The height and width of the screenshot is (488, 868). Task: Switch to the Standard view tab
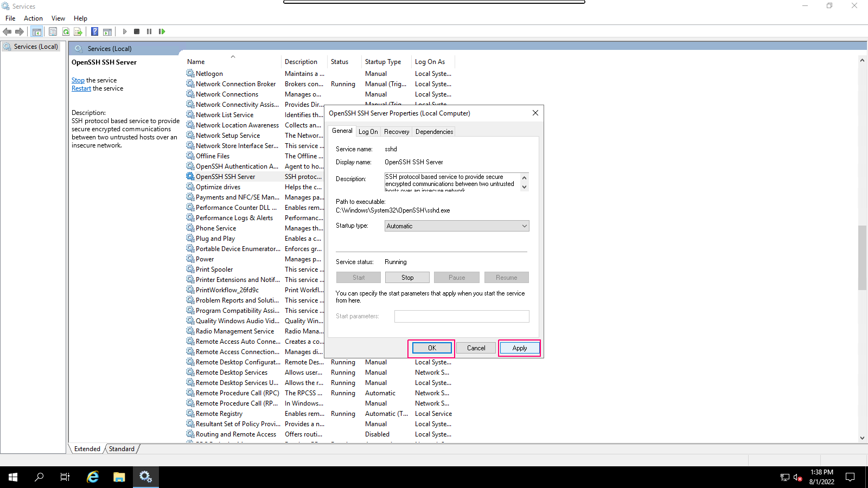(122, 449)
